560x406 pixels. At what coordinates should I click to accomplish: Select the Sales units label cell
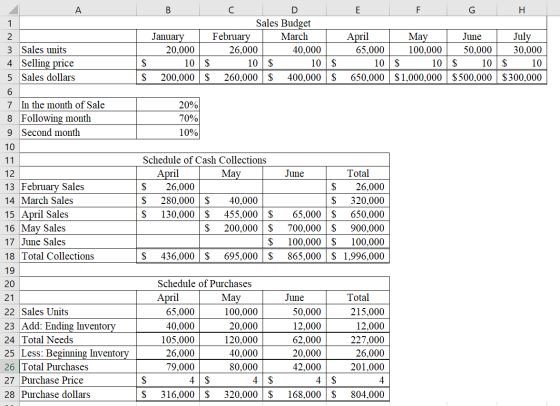click(x=78, y=50)
